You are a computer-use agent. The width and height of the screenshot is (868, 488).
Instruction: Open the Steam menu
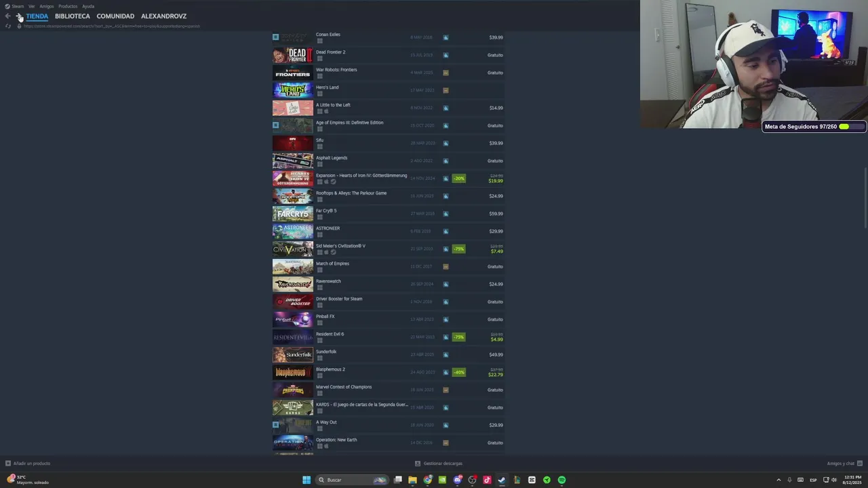click(x=18, y=6)
